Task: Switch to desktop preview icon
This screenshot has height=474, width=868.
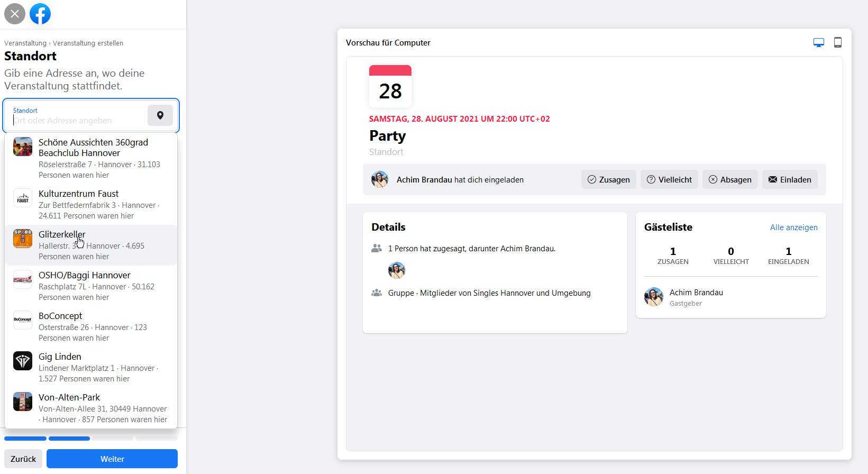Action: pos(819,43)
